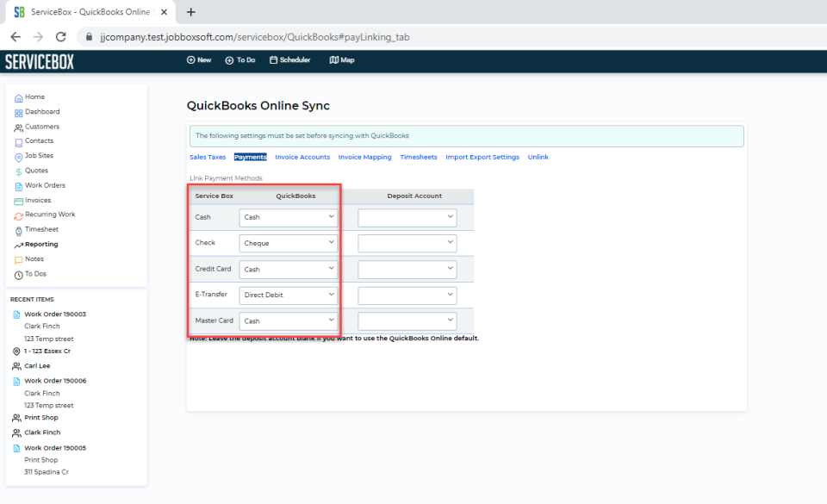Viewport: 827px width, 504px height.
Task: Open Scheduler from top bar
Action: click(290, 60)
